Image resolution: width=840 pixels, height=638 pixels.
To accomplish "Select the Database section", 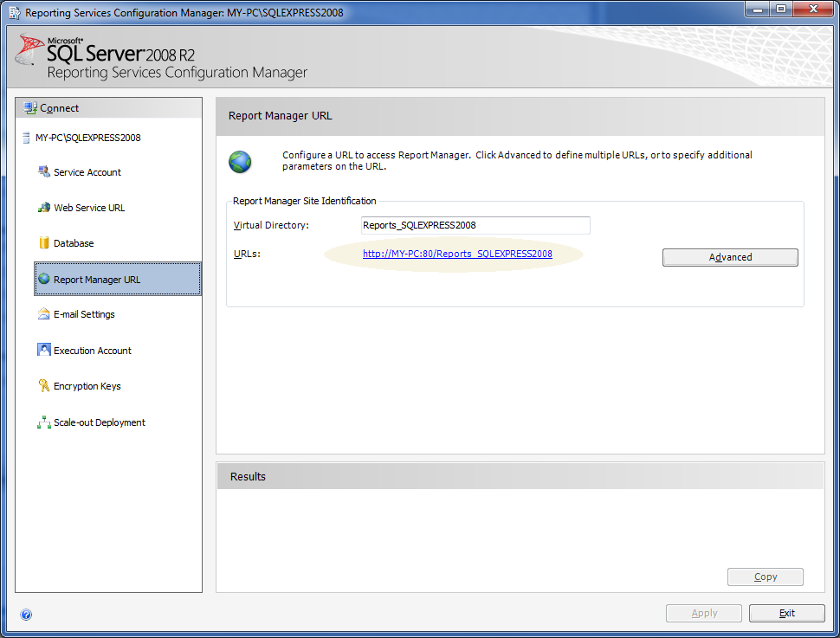I will [x=74, y=243].
